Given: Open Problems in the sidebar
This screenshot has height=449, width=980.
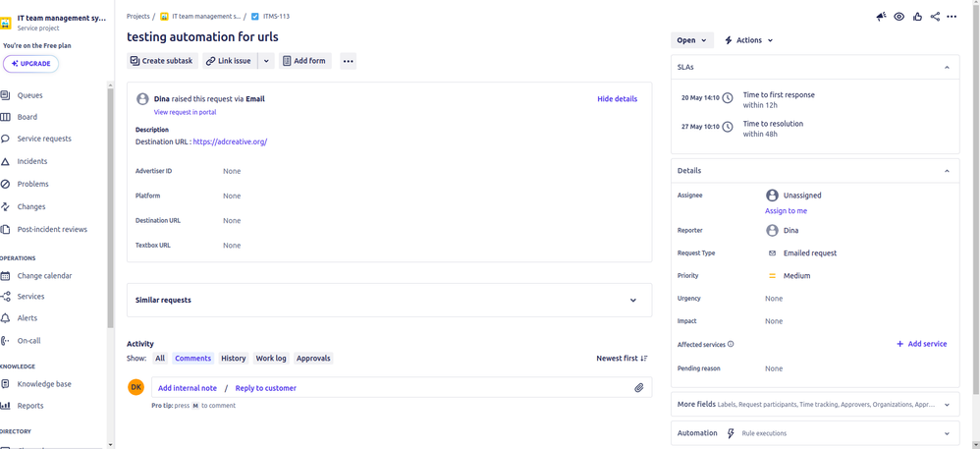Looking at the screenshot, I should (x=32, y=184).
